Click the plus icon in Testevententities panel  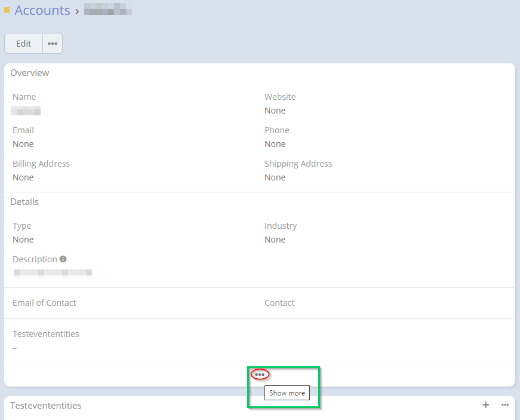[x=486, y=405]
